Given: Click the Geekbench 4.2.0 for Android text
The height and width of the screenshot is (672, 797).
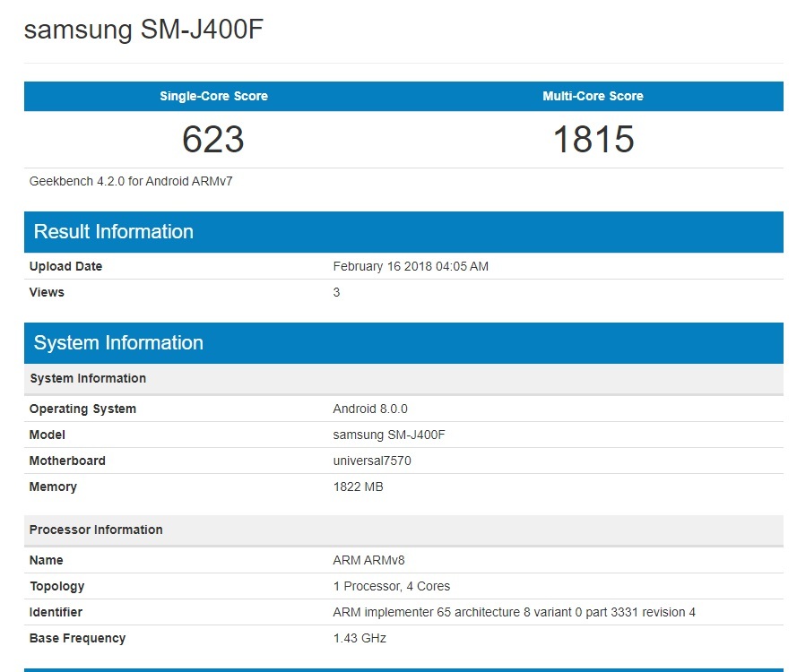Looking at the screenshot, I should pos(132,181).
